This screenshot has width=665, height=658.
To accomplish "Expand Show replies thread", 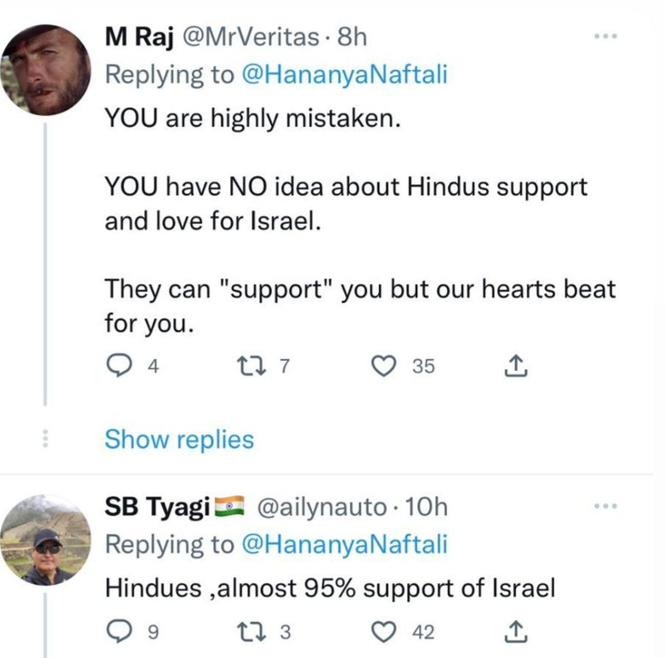I will coord(179,439).
